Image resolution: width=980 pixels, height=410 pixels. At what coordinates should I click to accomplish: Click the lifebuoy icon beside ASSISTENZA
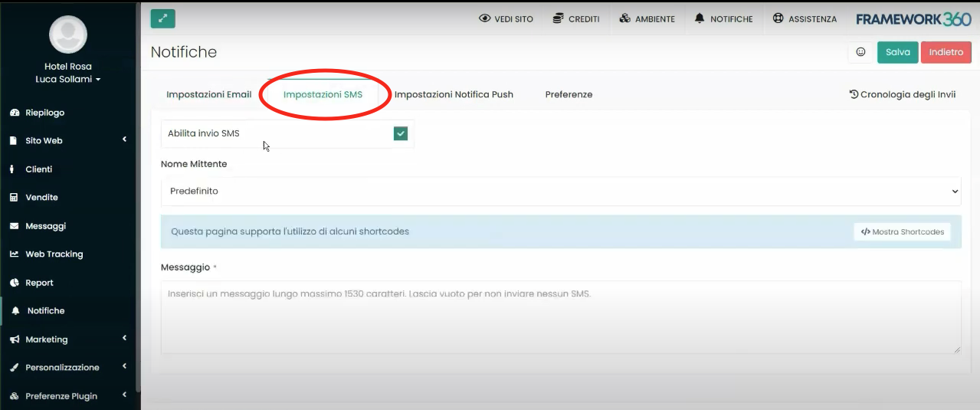pos(778,18)
